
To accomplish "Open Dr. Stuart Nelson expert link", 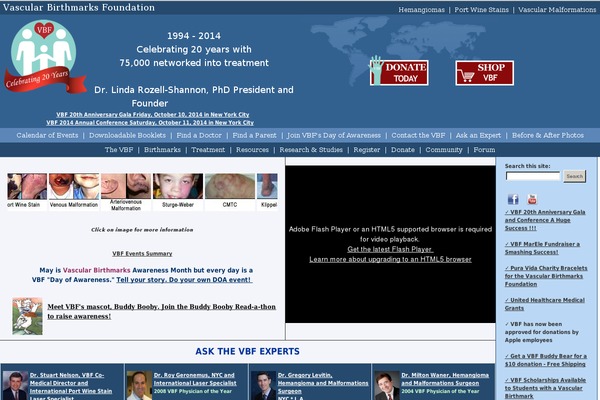I will 71,386.
